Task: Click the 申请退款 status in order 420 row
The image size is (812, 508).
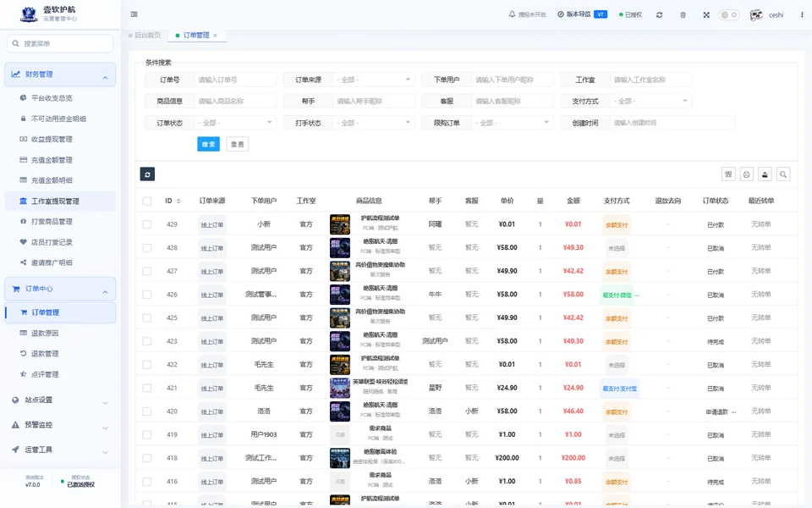Action: pyautogui.click(x=717, y=412)
